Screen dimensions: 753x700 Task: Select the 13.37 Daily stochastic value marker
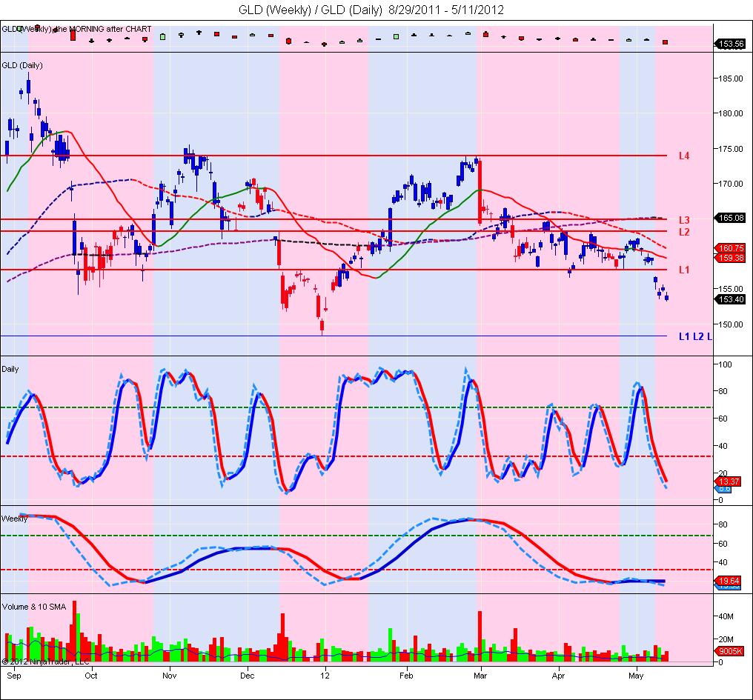click(x=729, y=481)
